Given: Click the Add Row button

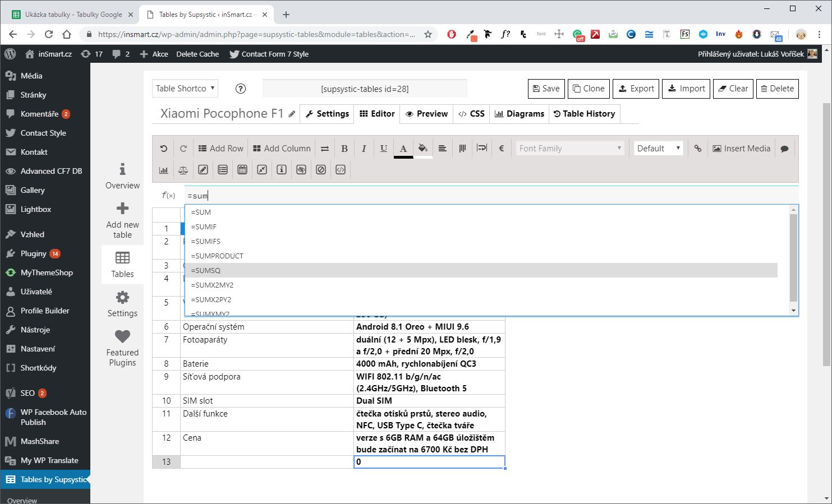Looking at the screenshot, I should pos(220,149).
